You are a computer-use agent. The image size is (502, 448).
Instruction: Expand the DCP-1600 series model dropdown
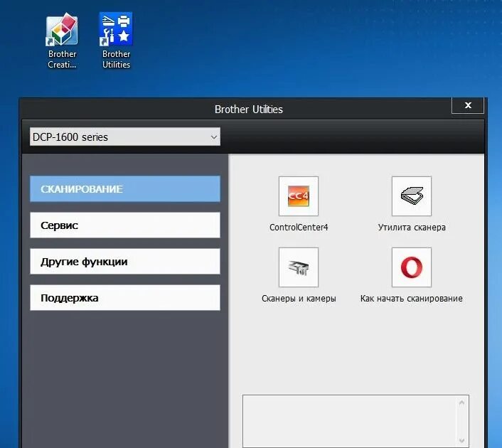125,137
